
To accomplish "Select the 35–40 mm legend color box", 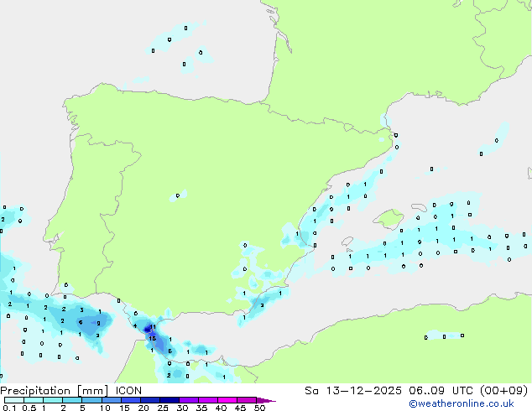I will 208,400.
